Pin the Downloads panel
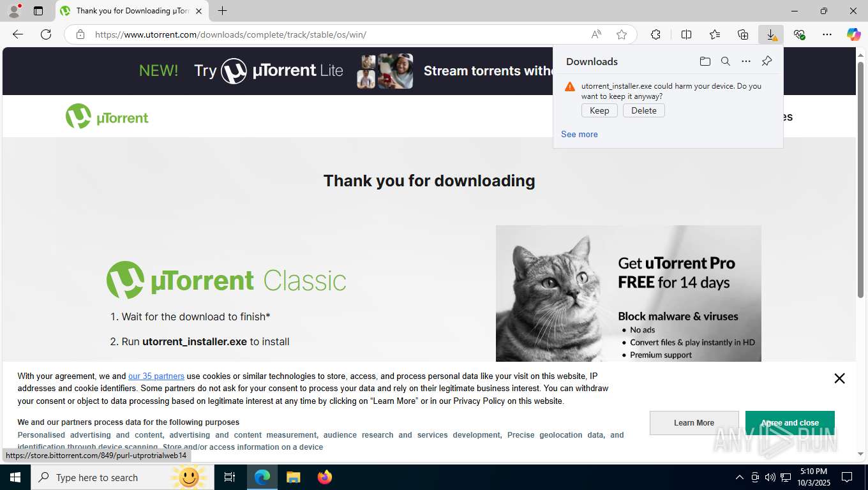This screenshot has height=490, width=868. tap(767, 61)
